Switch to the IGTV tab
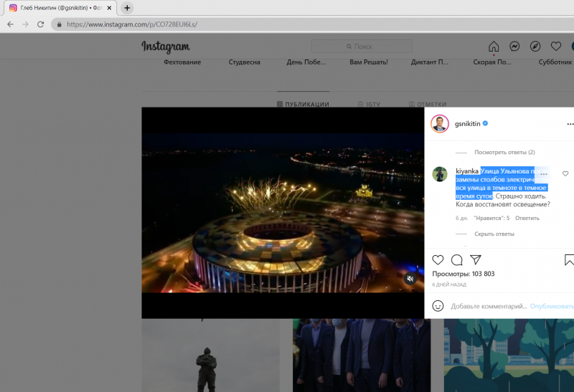This screenshot has width=574, height=392. (369, 104)
